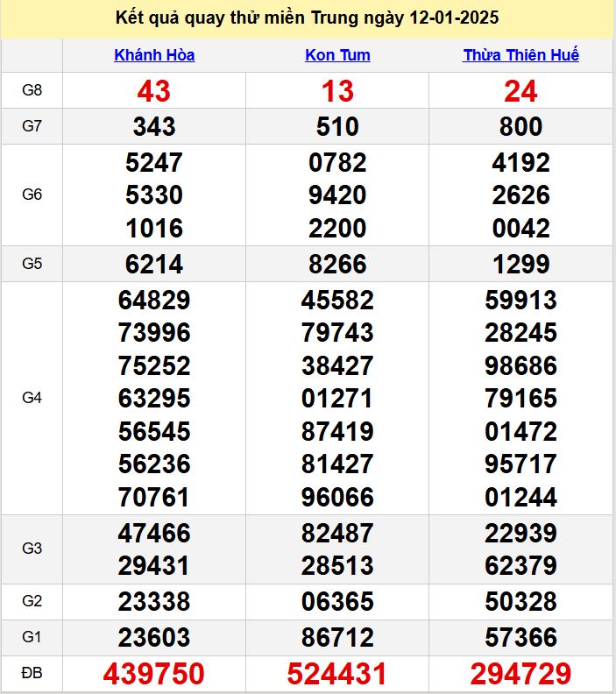Click the G6 number 0042

[520, 229]
